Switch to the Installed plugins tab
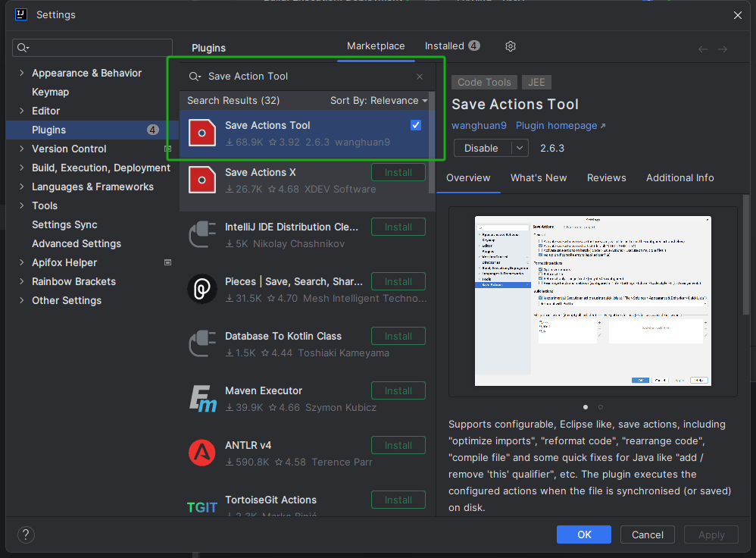756x558 pixels. click(445, 45)
